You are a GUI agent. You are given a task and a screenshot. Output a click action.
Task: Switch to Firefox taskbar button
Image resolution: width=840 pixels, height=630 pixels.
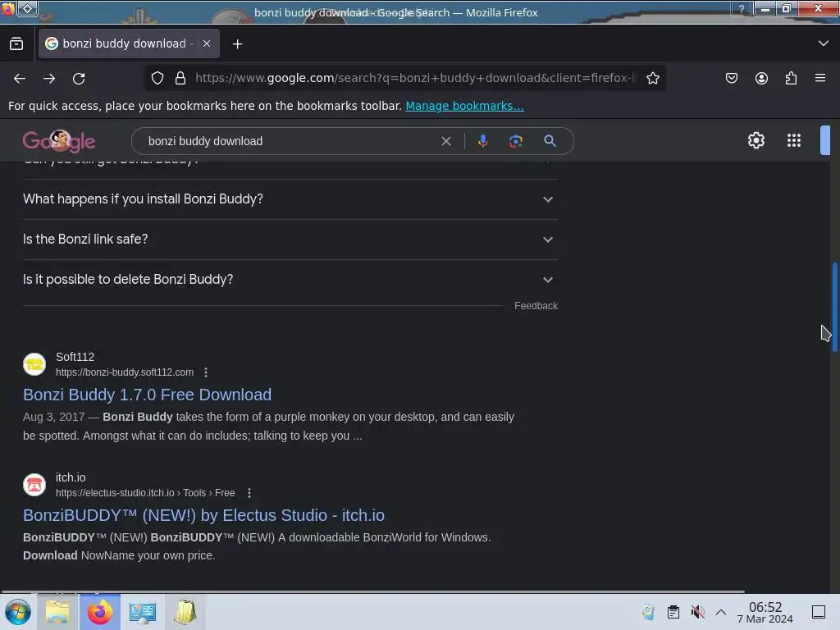point(99,612)
